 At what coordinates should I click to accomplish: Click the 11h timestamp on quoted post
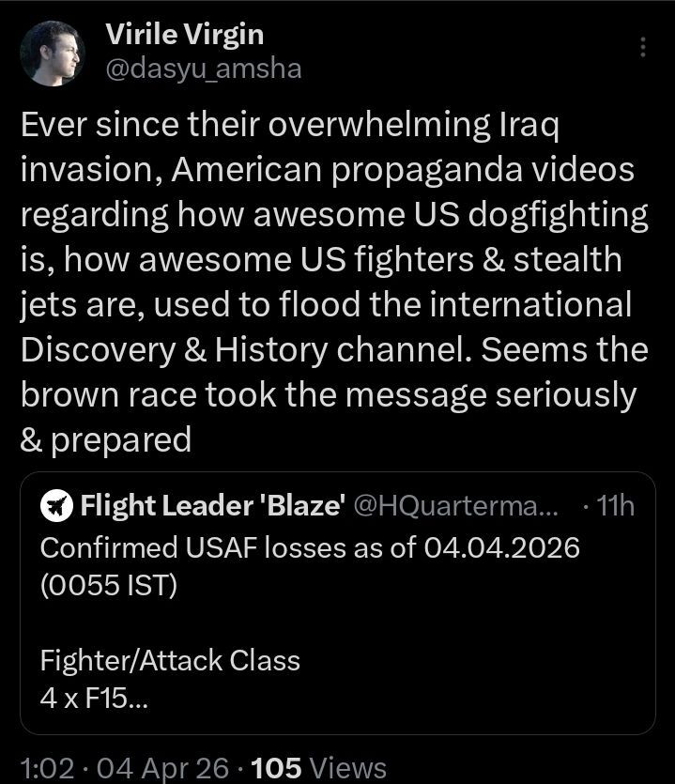pos(615,506)
